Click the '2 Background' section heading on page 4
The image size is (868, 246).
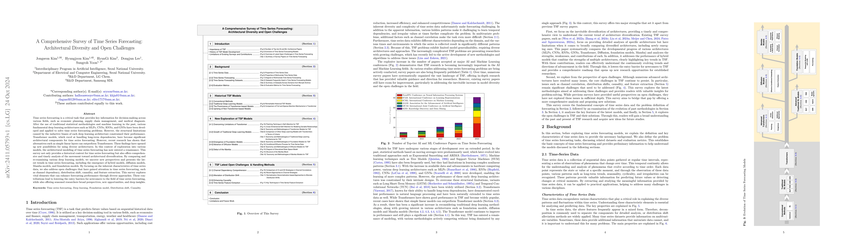coord(556,127)
